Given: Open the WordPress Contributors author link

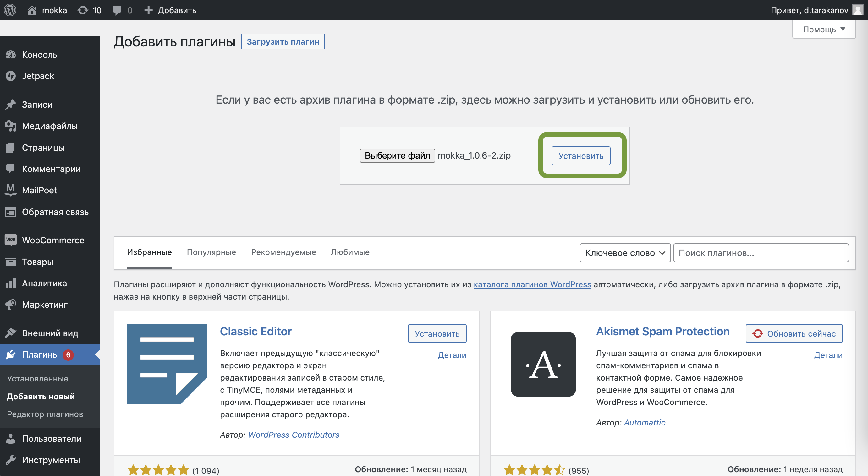Looking at the screenshot, I should [294, 435].
